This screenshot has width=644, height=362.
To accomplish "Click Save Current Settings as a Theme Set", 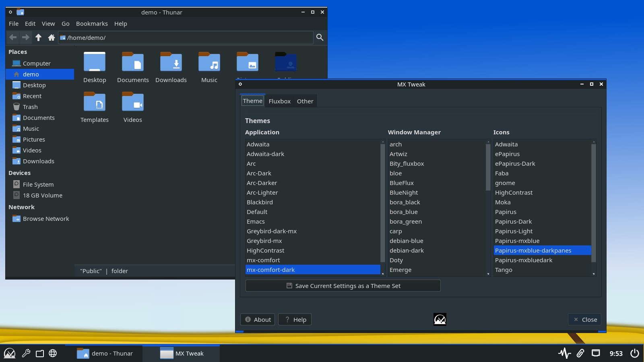I will [x=343, y=286].
